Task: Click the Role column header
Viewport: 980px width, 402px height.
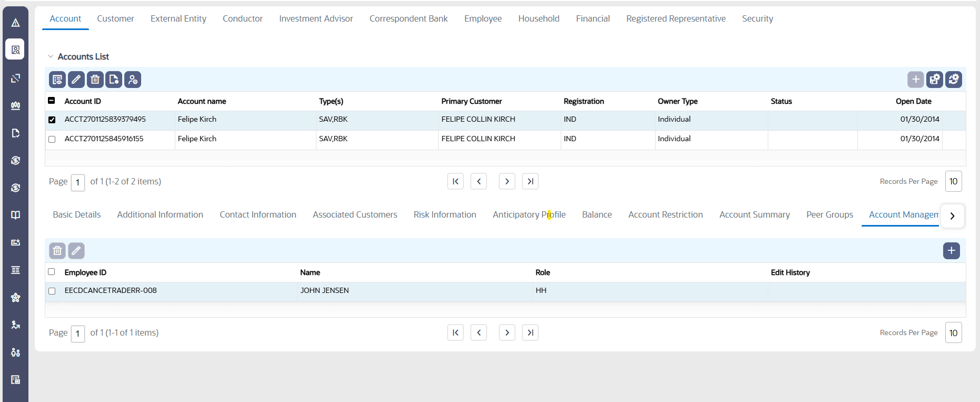Action: click(x=543, y=272)
